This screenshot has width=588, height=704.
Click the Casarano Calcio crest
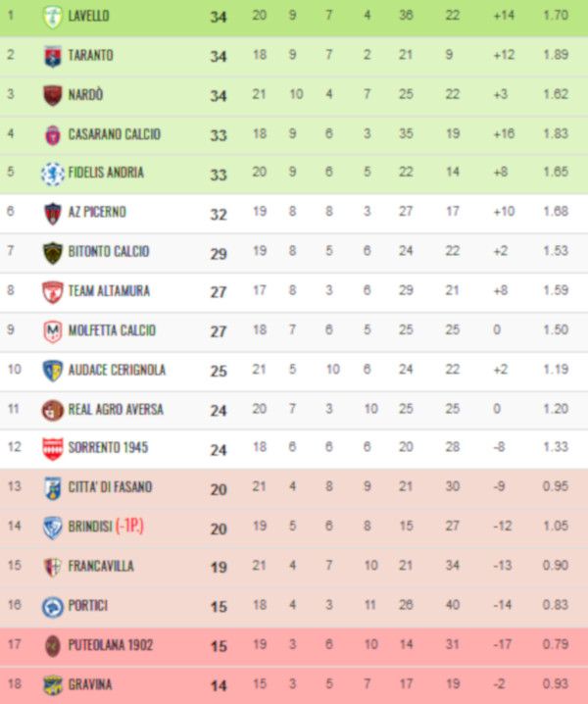(x=53, y=135)
